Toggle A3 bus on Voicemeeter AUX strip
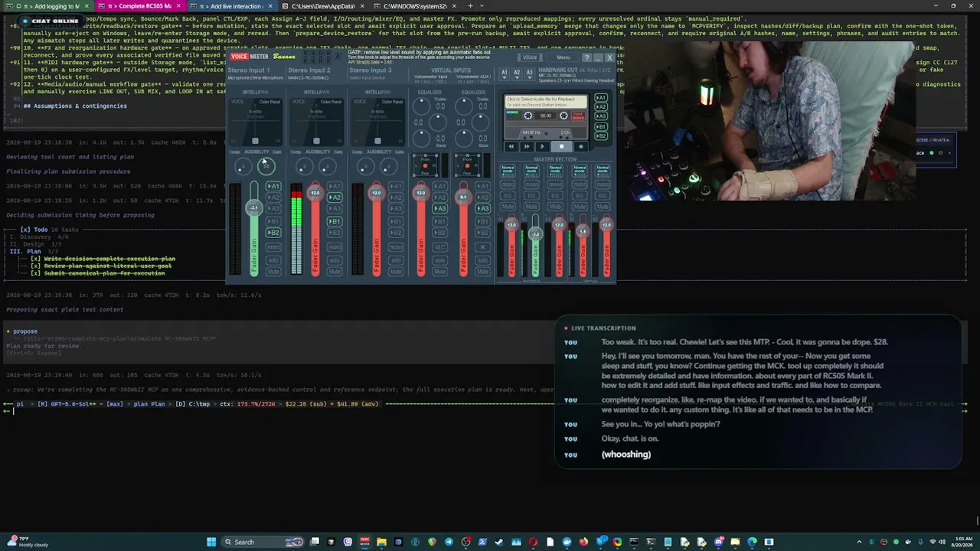Viewport: 980px width, 551px height. pyautogui.click(x=482, y=209)
